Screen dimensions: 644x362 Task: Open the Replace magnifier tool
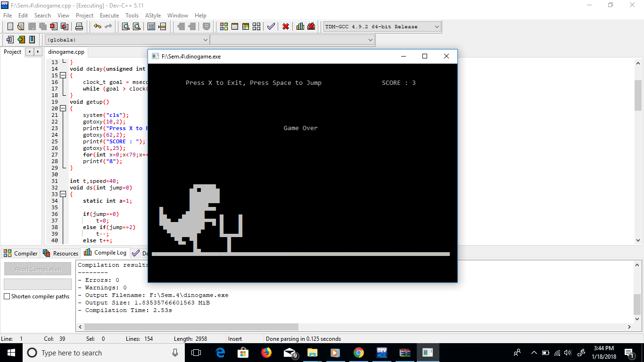point(137,26)
